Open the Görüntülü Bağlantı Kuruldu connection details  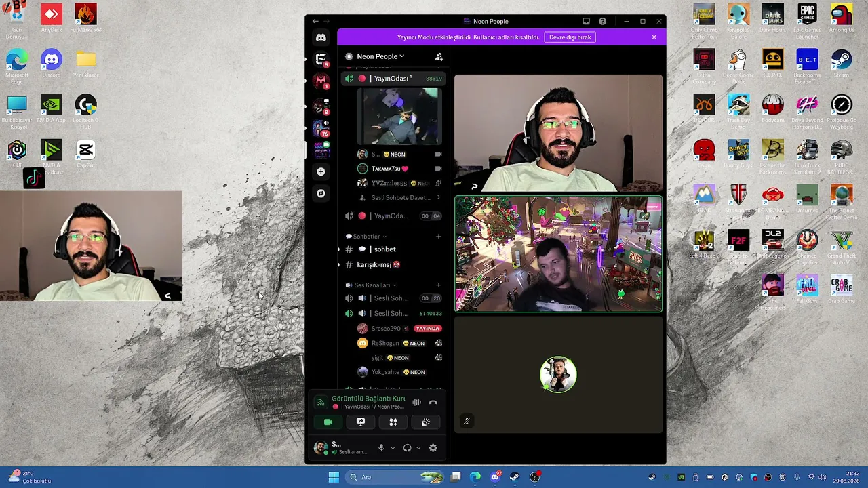pos(368,399)
